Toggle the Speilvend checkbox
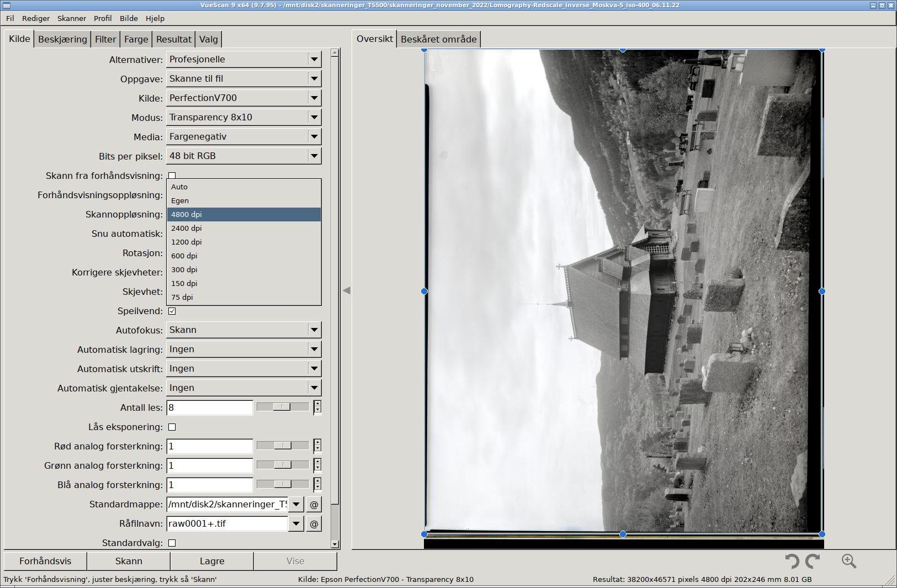 click(172, 311)
